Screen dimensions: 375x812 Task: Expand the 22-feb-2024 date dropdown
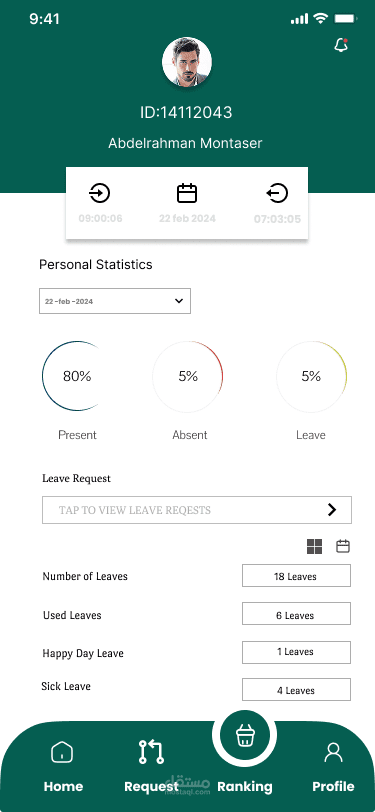[115, 301]
